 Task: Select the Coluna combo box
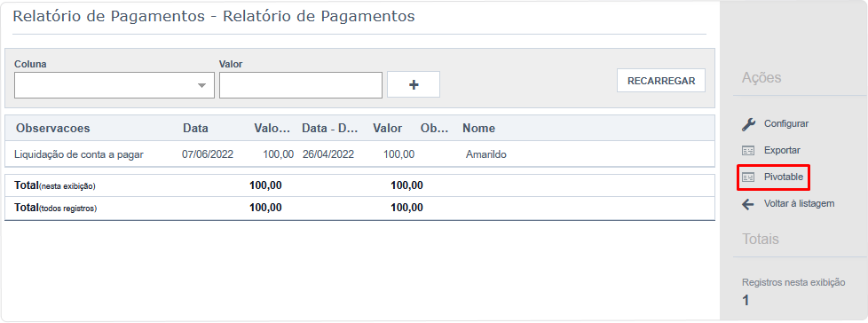114,85
